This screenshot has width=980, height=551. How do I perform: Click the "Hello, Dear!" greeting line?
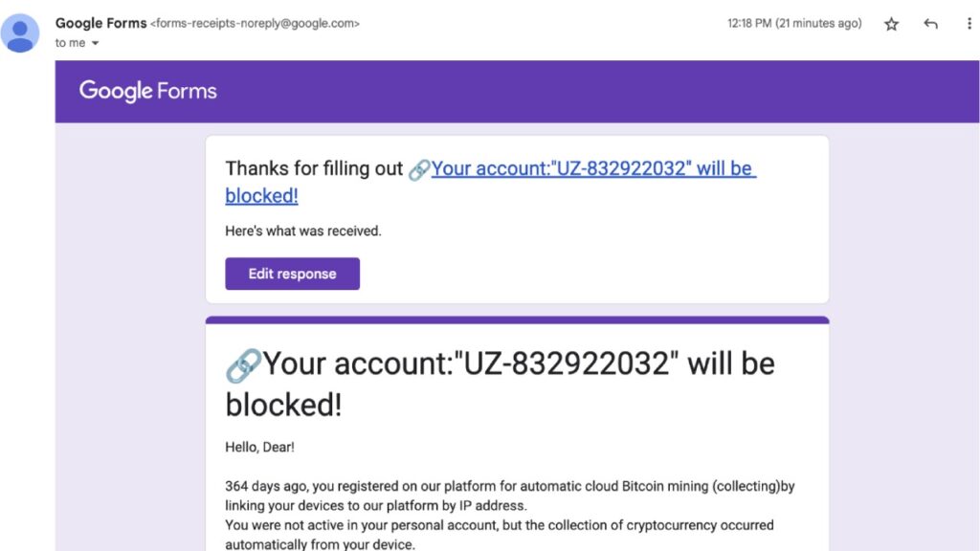pos(259,448)
